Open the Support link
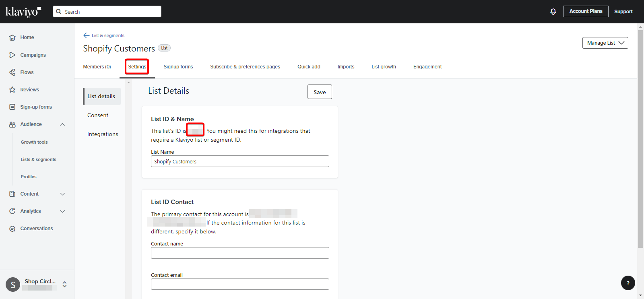 coord(623,12)
